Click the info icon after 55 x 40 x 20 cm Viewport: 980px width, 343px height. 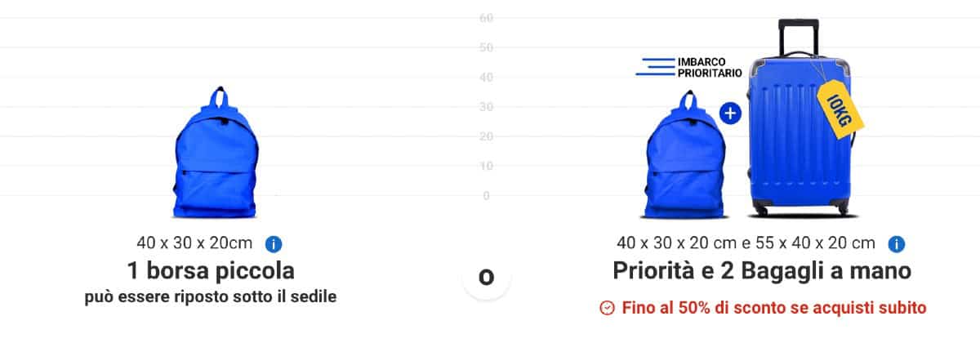point(896,243)
